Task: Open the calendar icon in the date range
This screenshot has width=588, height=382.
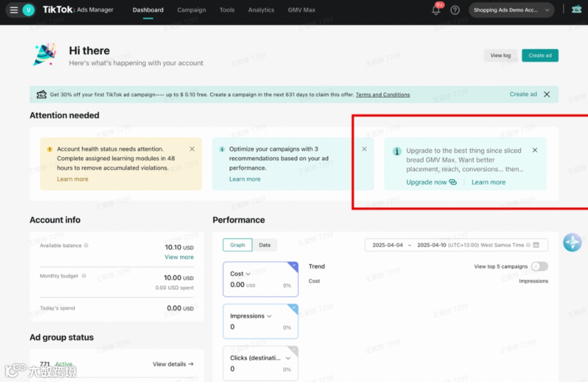Action: pos(536,245)
